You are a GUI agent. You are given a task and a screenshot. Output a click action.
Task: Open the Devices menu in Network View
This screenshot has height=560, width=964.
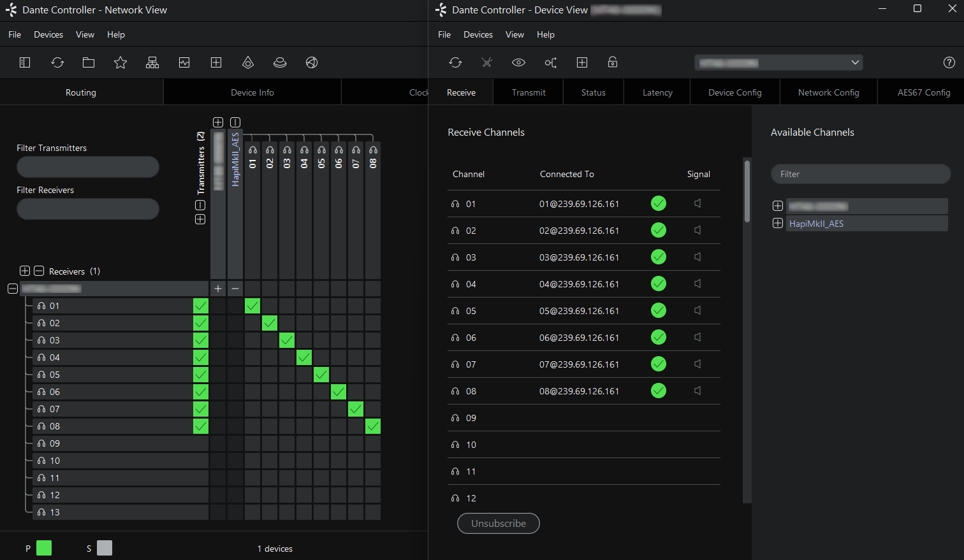(48, 34)
